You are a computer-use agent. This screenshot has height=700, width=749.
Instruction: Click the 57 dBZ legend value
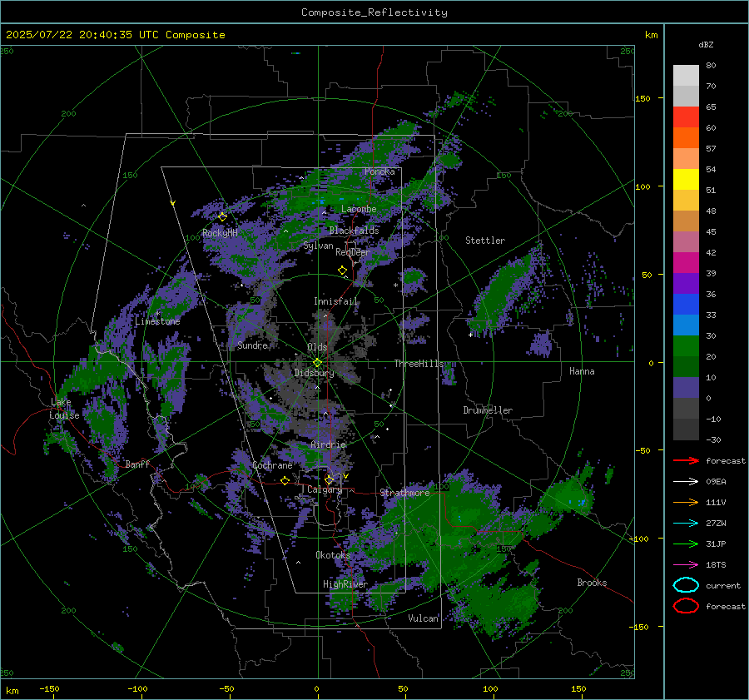coord(711,148)
